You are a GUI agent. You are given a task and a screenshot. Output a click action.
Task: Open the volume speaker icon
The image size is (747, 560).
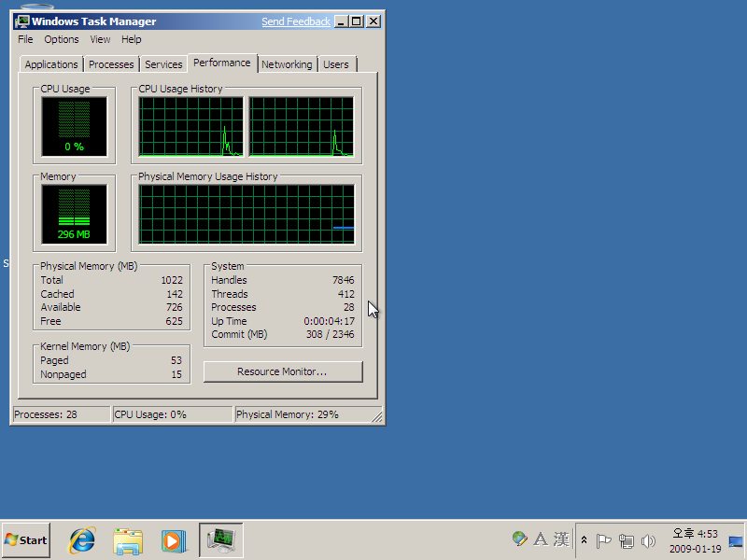point(648,541)
